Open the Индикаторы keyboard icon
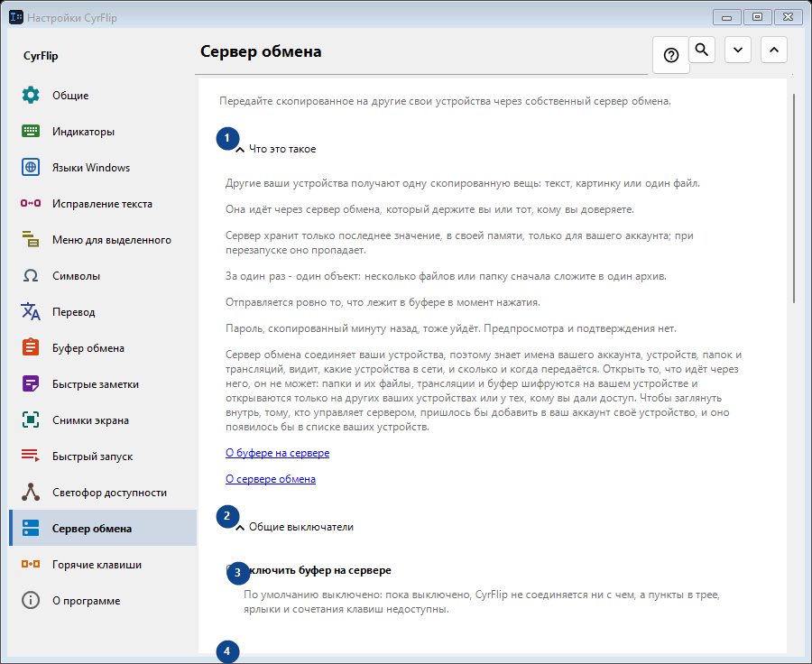The width and height of the screenshot is (812, 664). (31, 131)
